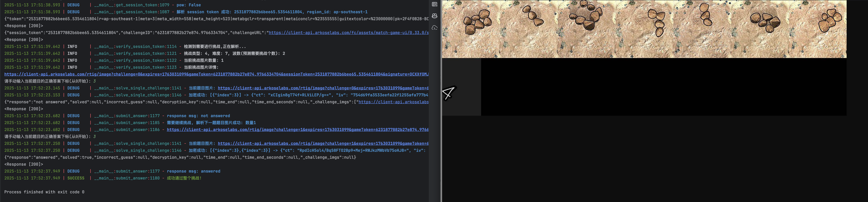Viewport: 868px width, 202px height.
Task: Open the challengeURL match-game-ui link
Action: tap(348, 33)
